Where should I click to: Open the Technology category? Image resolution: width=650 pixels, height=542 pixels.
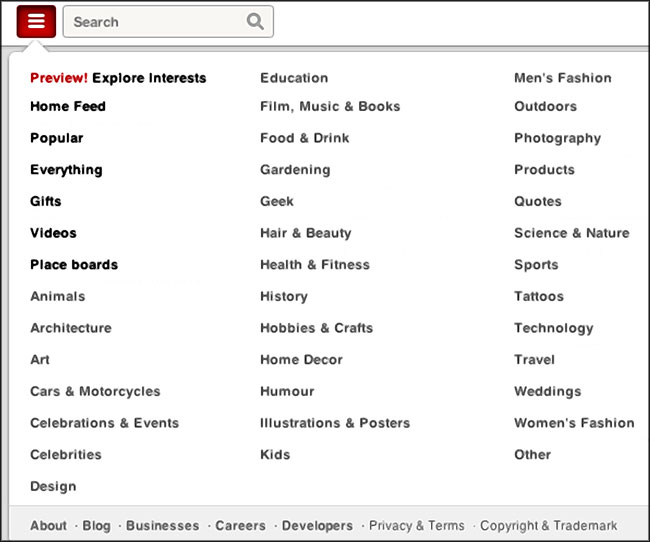pos(554,328)
